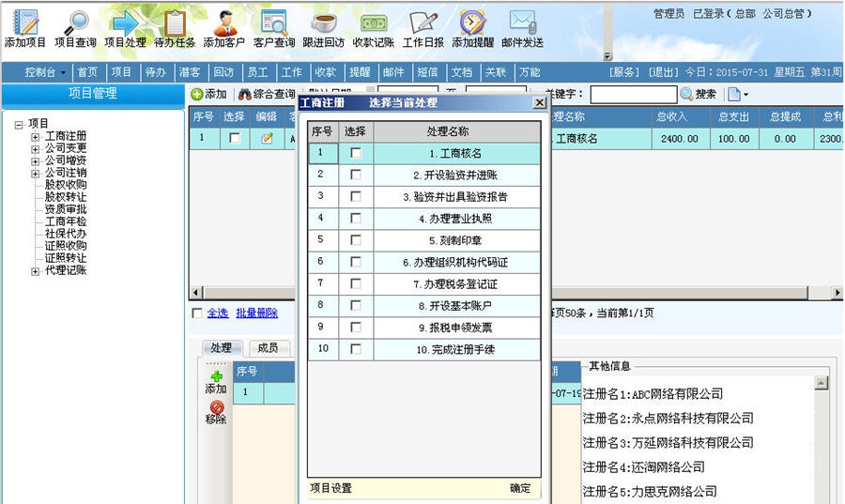Open the 控制台 dropdown menu
Image resolution: width=845 pixels, height=504 pixels.
click(x=45, y=72)
